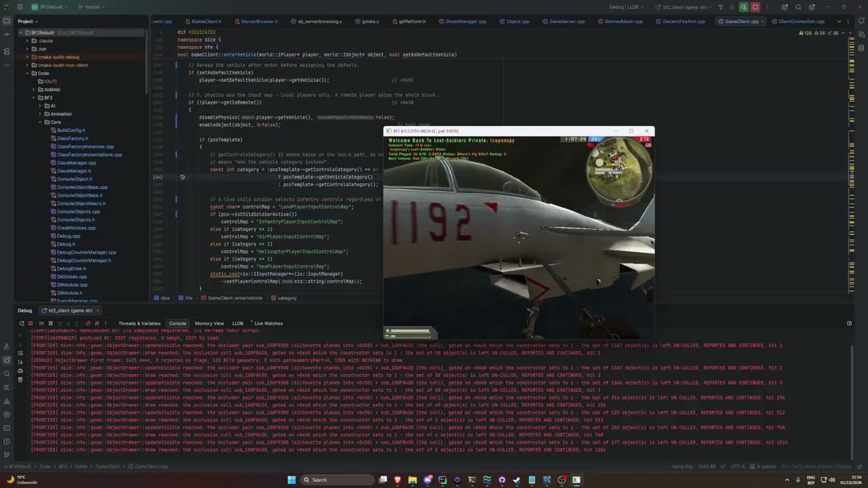The height and width of the screenshot is (488, 868).
Task: Open the Memory View tab
Action: pyautogui.click(x=209, y=323)
